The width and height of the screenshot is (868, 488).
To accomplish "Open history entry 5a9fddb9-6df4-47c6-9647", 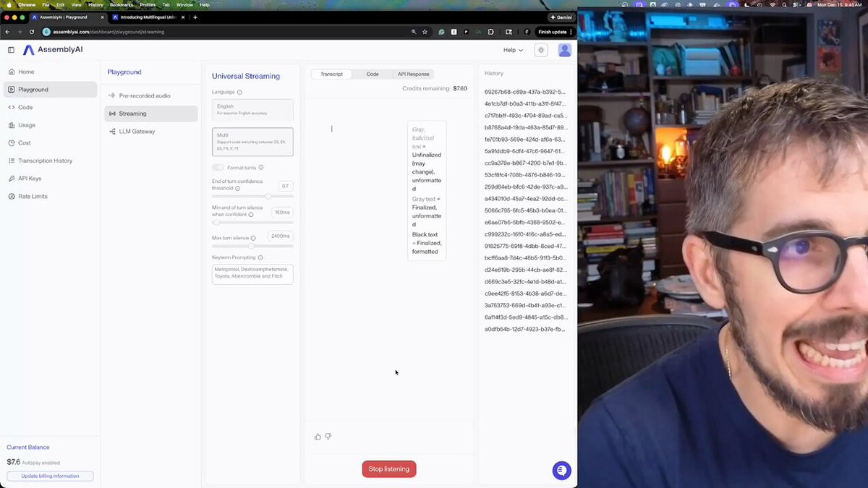I will [x=525, y=151].
